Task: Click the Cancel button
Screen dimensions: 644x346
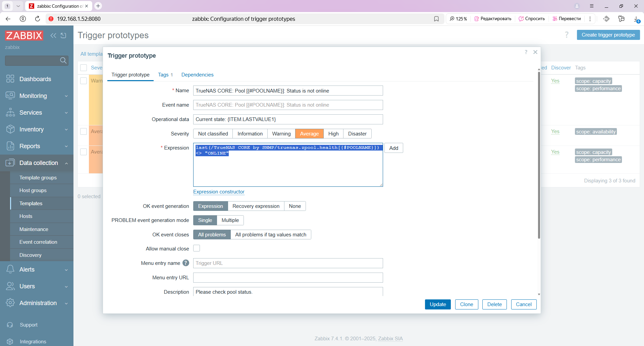Action: click(x=524, y=304)
